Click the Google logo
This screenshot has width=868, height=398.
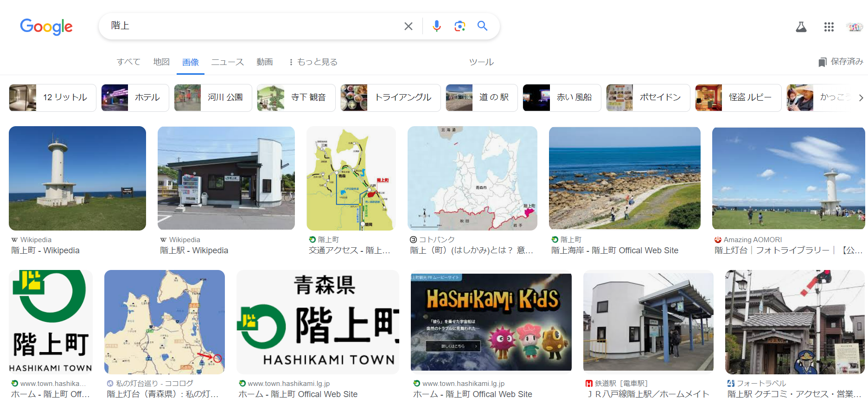pyautogui.click(x=46, y=27)
